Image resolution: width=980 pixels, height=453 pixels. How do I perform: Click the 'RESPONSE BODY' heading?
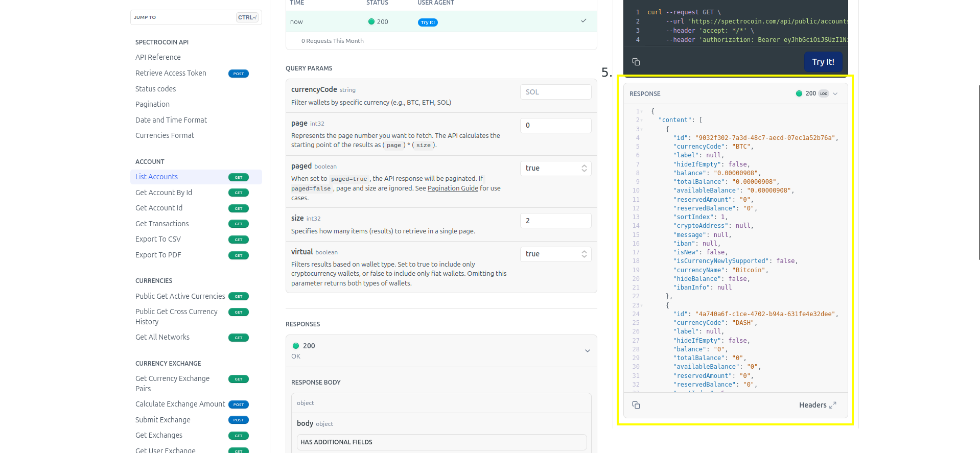tap(316, 383)
